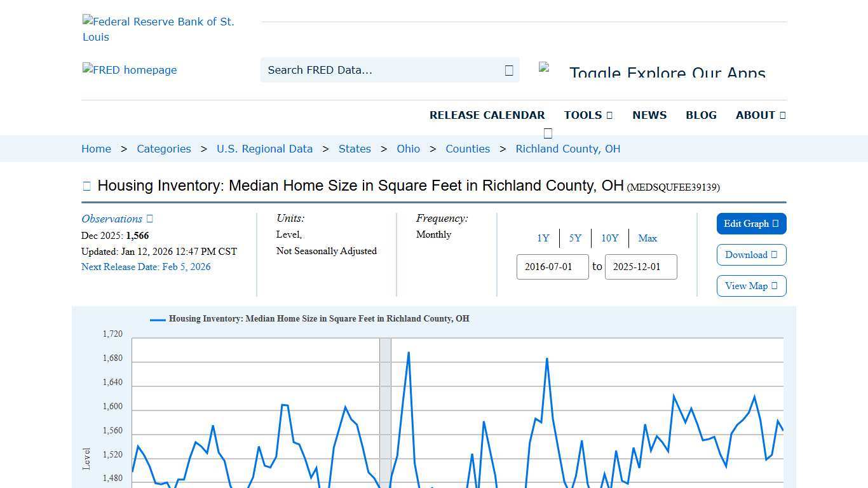Viewport: 868px width, 488px height.
Task: Open the RELEASE CALENDAR menu item
Action: pos(487,115)
